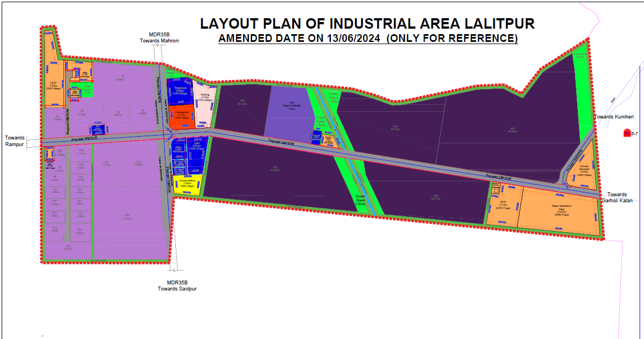Click 'Proposed 34M ROW' label near Rampur
The height and width of the screenshot is (339, 644).
point(85,139)
